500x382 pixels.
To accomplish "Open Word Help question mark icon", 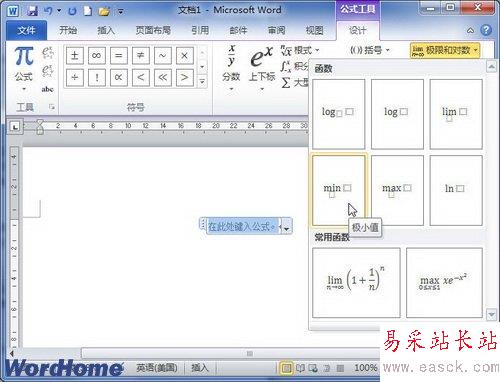I will [486, 30].
